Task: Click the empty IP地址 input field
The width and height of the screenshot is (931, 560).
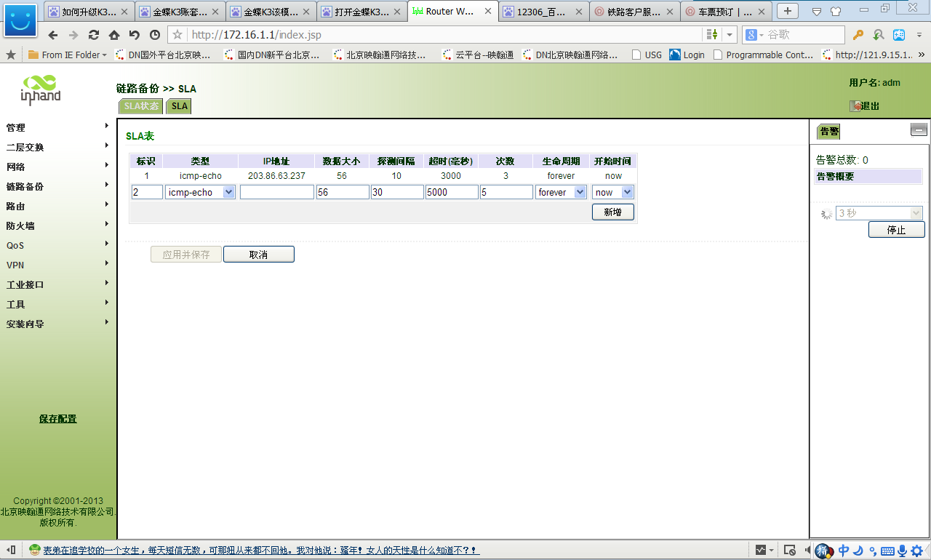Action: tap(276, 192)
